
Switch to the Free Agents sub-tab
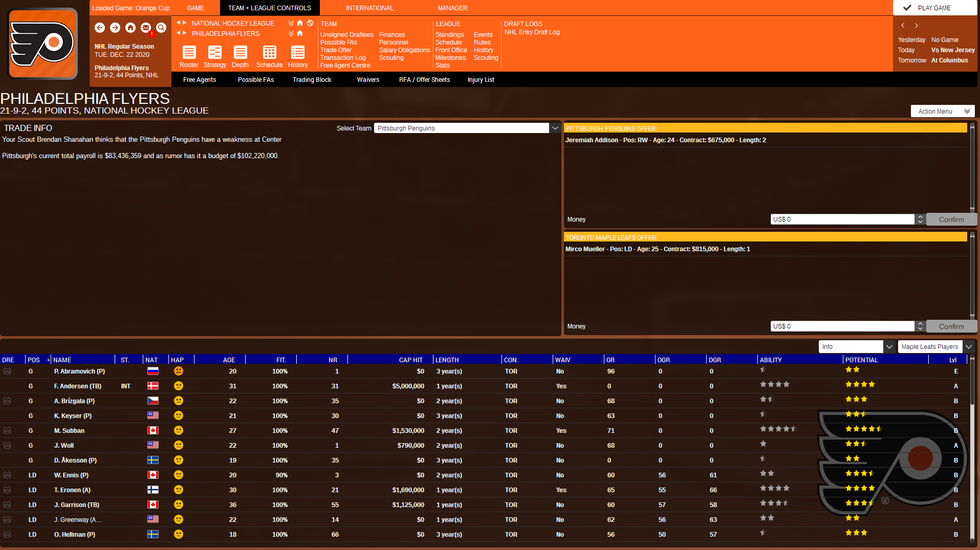(200, 79)
